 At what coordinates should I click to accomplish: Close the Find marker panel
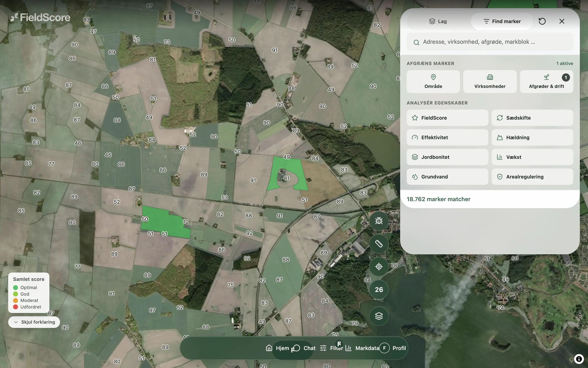point(562,21)
